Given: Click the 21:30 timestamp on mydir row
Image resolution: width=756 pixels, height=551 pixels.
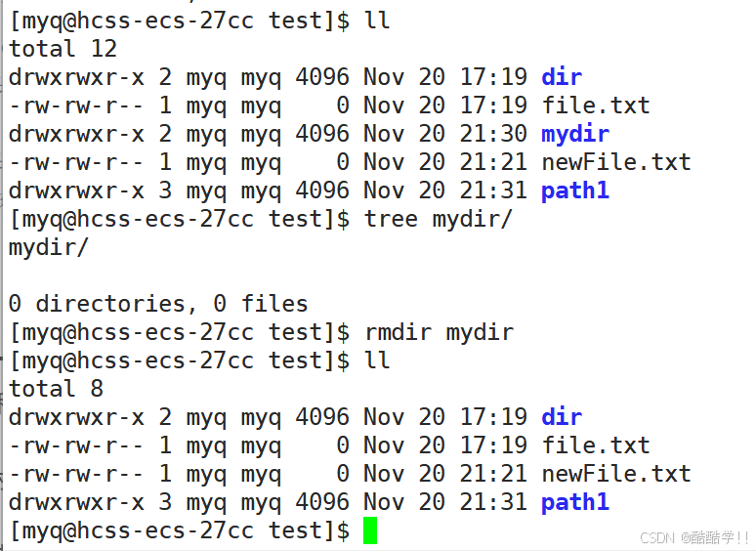Looking at the screenshot, I should pyautogui.click(x=493, y=134).
